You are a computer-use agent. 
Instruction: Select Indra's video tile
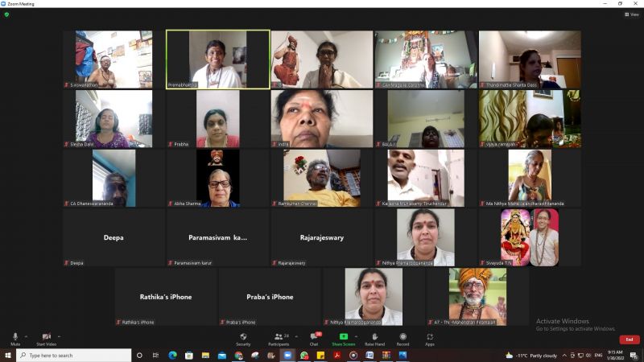point(322,119)
